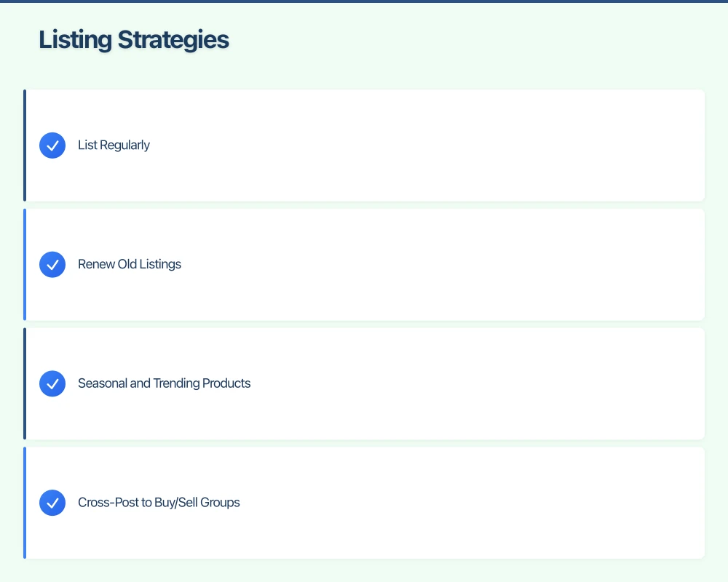This screenshot has height=582, width=728.
Task: Open the Seasonal and Trending Products section
Action: tap(364, 383)
